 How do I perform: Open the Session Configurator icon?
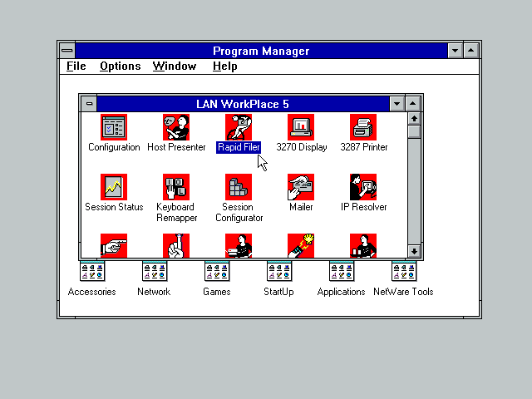(239, 187)
